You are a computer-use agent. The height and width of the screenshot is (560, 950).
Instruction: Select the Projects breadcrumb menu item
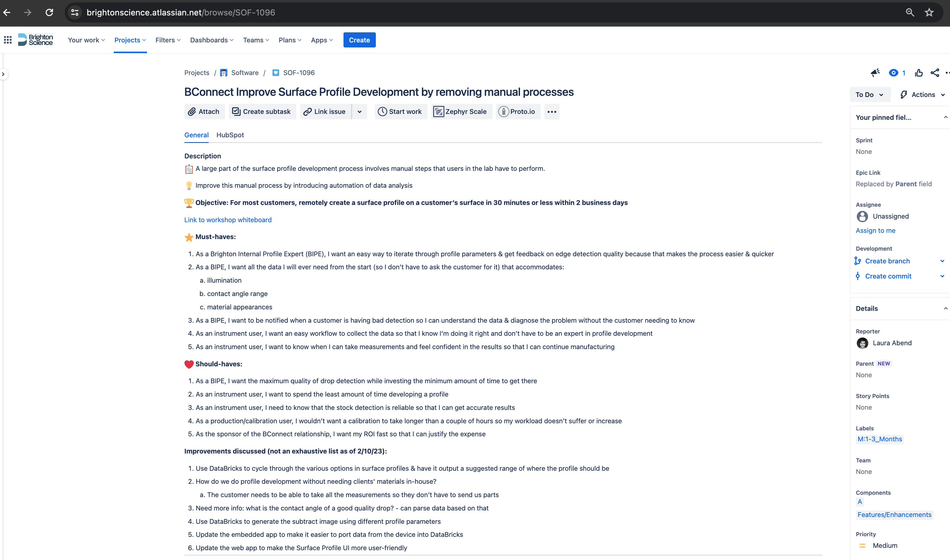197,73
